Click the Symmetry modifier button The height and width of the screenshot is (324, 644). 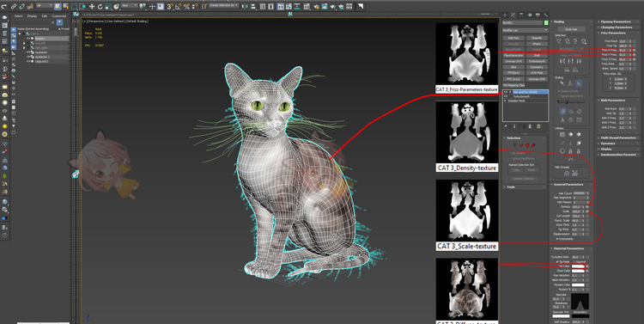[x=537, y=67]
